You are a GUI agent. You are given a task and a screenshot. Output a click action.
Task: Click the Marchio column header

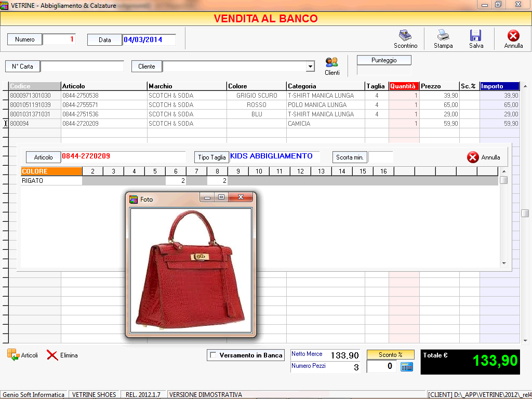[187, 86]
